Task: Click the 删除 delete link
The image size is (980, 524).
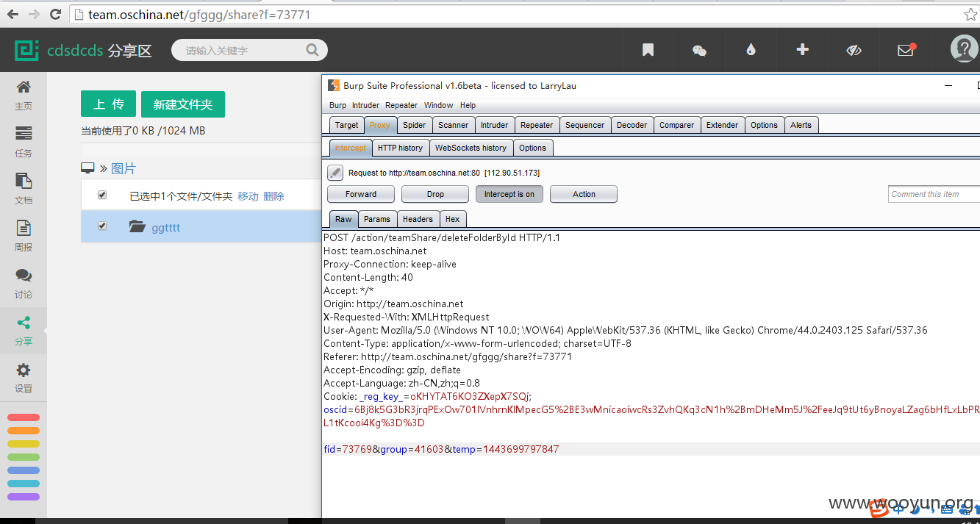Action: [273, 196]
